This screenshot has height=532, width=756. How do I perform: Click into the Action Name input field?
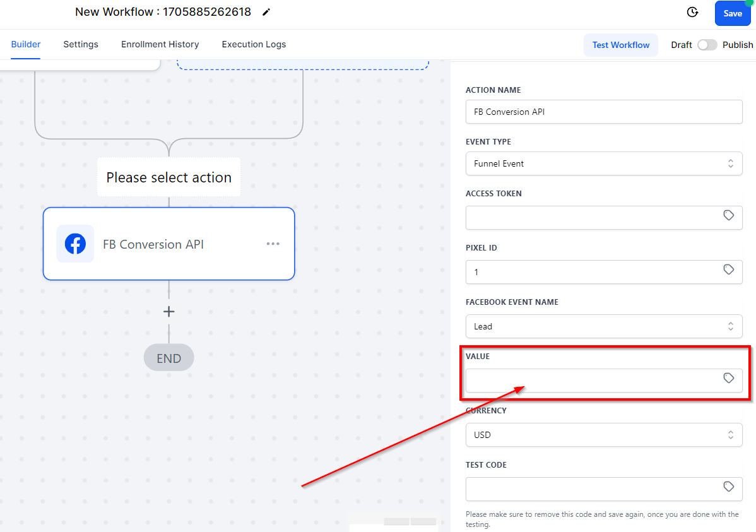[x=603, y=112]
